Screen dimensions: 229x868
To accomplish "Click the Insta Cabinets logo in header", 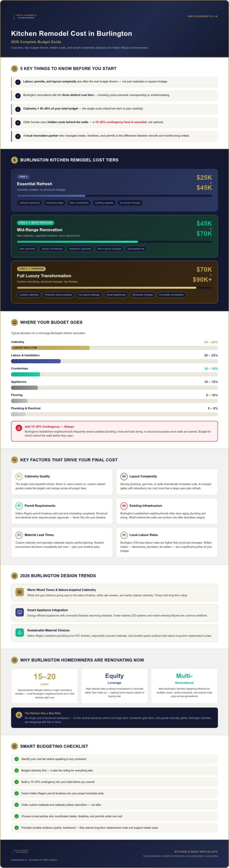I will (x=25, y=16).
